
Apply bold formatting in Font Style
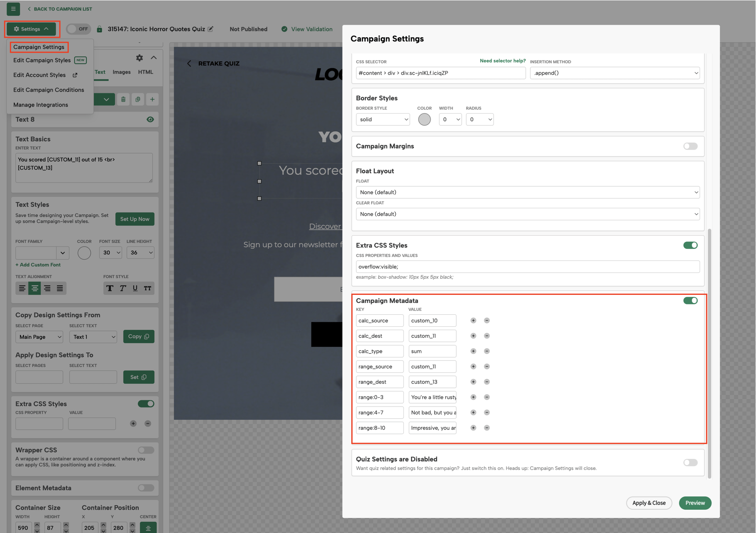110,288
